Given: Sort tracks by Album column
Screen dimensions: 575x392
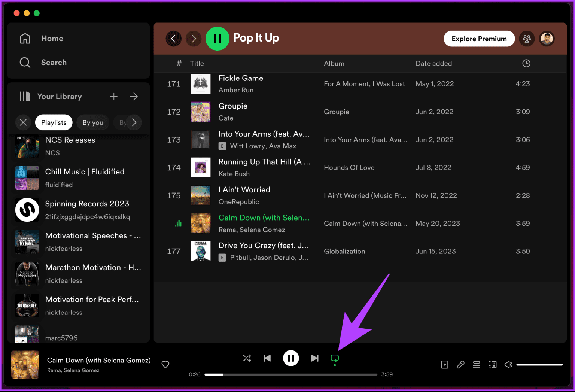Looking at the screenshot, I should (x=334, y=63).
